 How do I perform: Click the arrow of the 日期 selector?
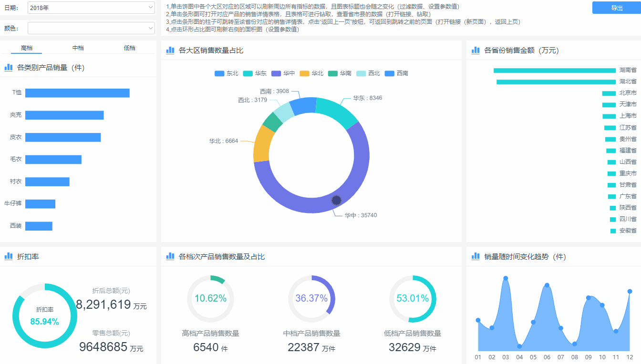click(151, 8)
